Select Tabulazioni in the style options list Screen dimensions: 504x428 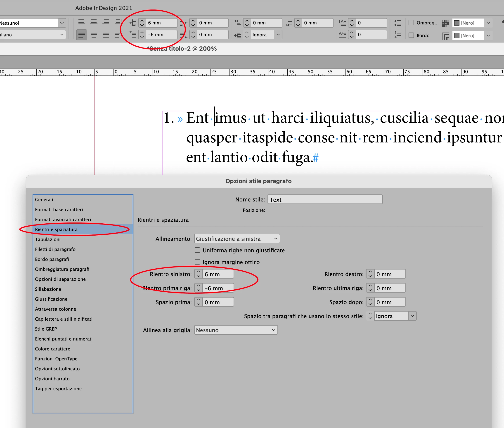(x=48, y=239)
